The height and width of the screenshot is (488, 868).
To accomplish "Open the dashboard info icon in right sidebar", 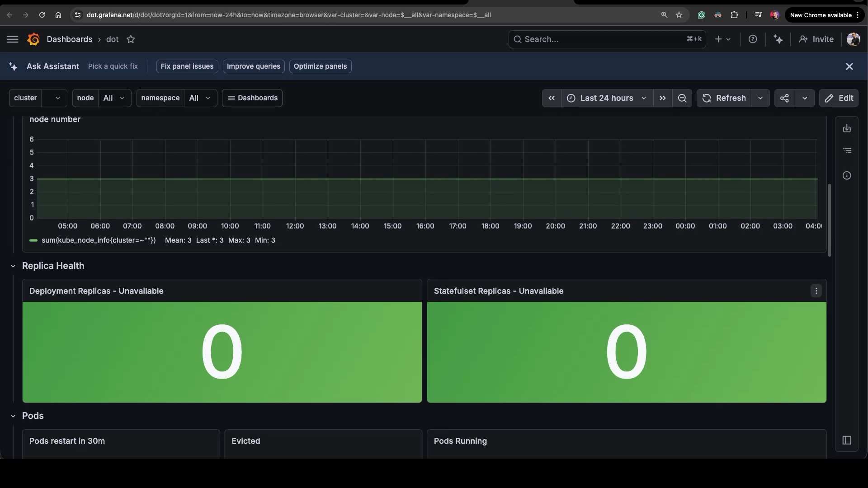I will [847, 175].
